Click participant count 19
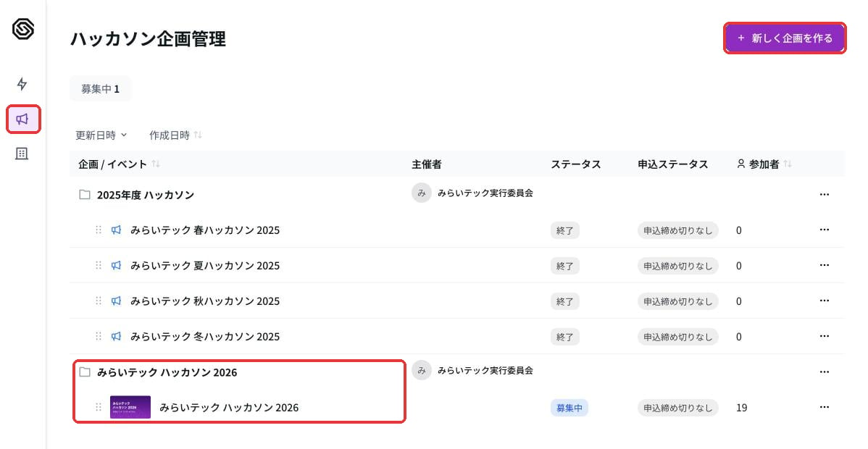Screen dimensions: 868x449 coord(742,408)
